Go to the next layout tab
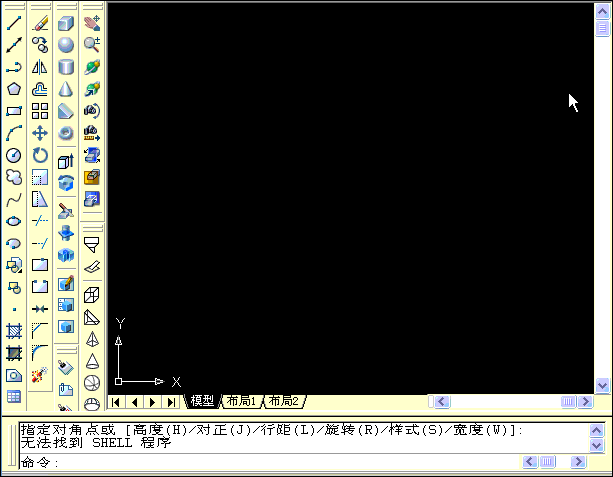Screen dimensions: 613x477 (x=153, y=402)
